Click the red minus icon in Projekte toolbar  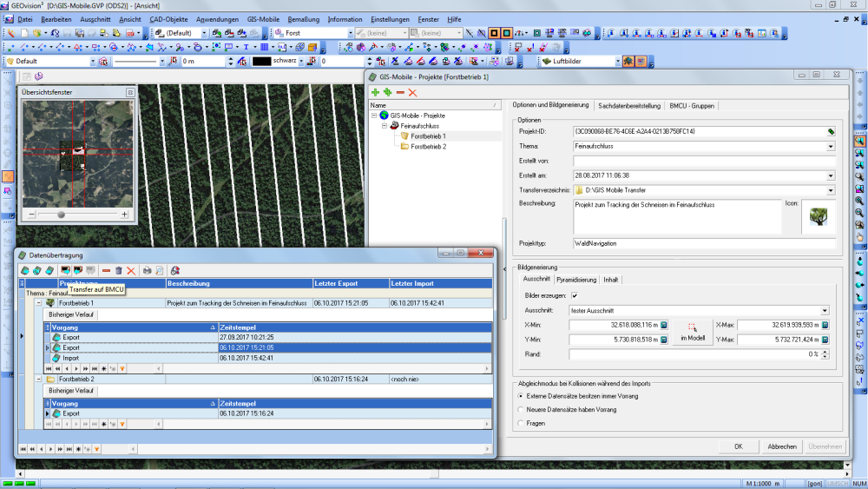click(400, 92)
